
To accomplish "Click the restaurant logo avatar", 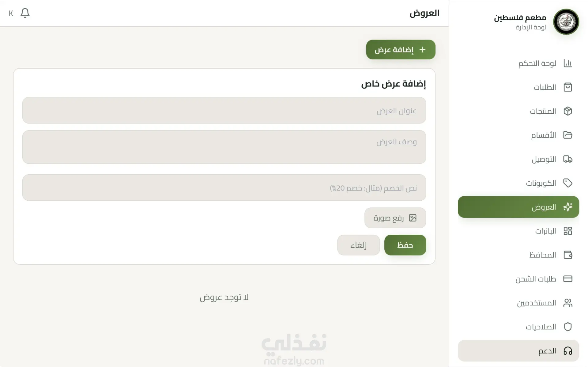I will pyautogui.click(x=566, y=22).
